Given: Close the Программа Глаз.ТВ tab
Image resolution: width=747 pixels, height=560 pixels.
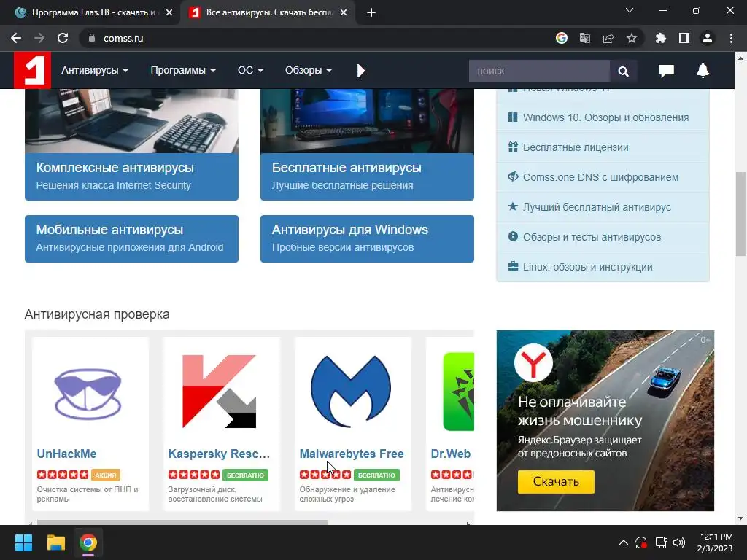Looking at the screenshot, I should (x=169, y=13).
